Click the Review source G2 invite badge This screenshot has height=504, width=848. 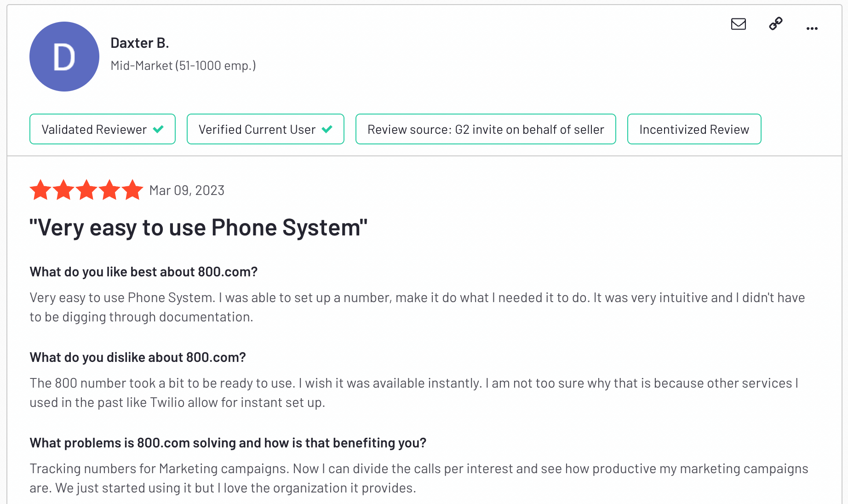pos(486,129)
